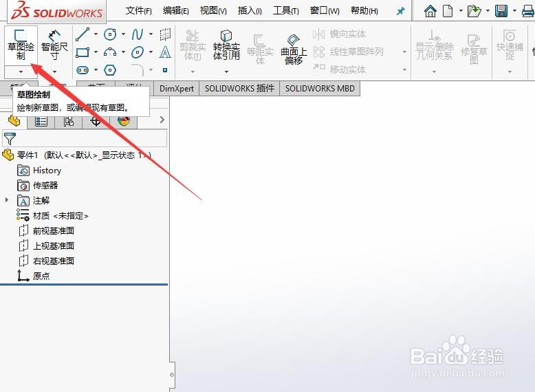Open dropdown arrow under Sketch (草图绘制) button

pos(21,72)
